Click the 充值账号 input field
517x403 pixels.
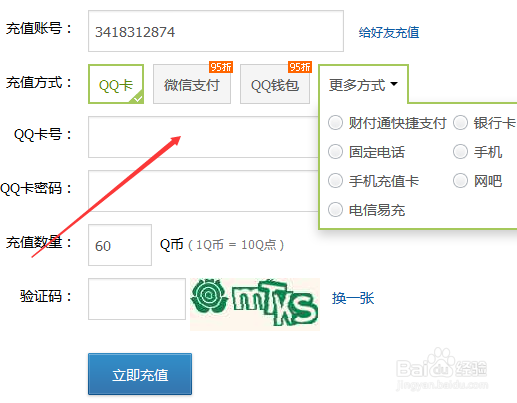216,31
